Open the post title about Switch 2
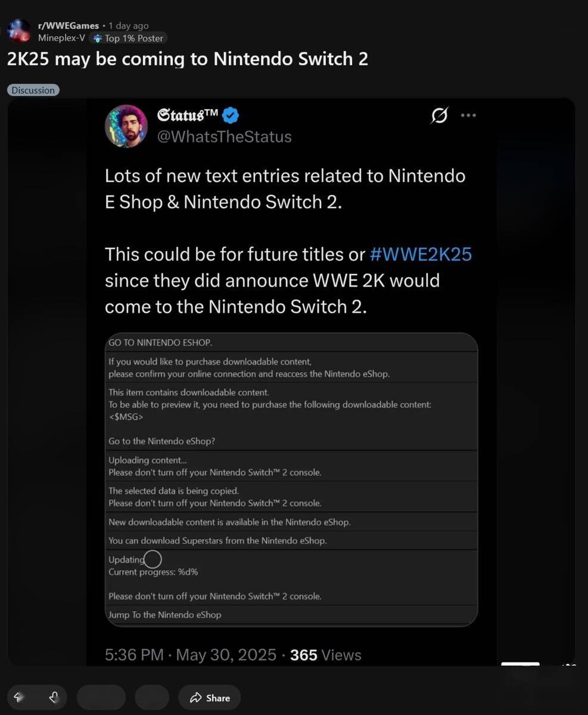588x715 pixels. tap(188, 59)
